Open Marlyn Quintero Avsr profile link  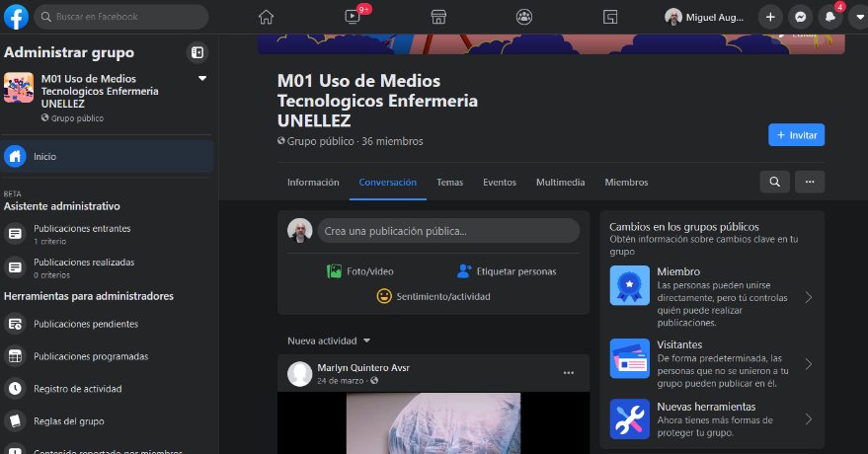pyautogui.click(x=363, y=368)
